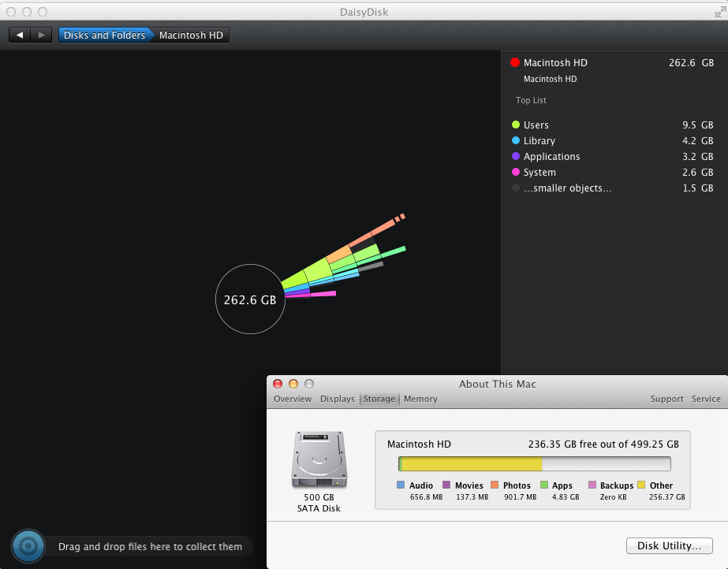This screenshot has width=728, height=569.
Task: Click the Audio legend swatch
Action: [x=401, y=485]
